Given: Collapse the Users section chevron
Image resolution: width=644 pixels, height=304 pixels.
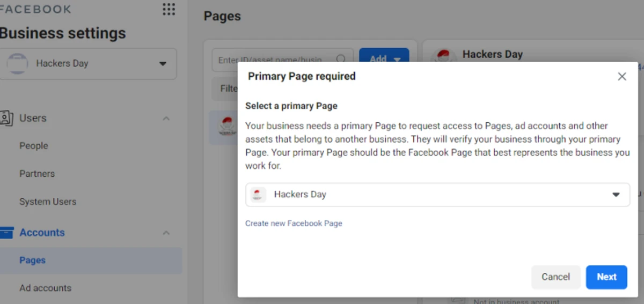Looking at the screenshot, I should 166,118.
